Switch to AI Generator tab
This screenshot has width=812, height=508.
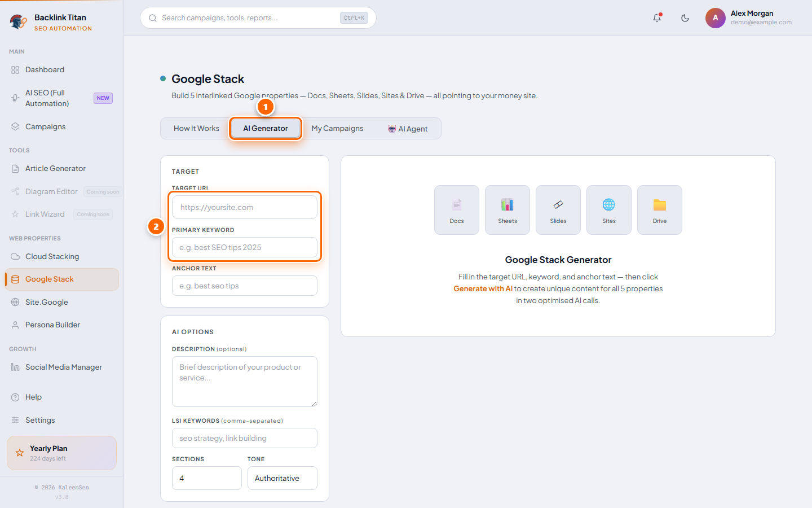pos(266,129)
